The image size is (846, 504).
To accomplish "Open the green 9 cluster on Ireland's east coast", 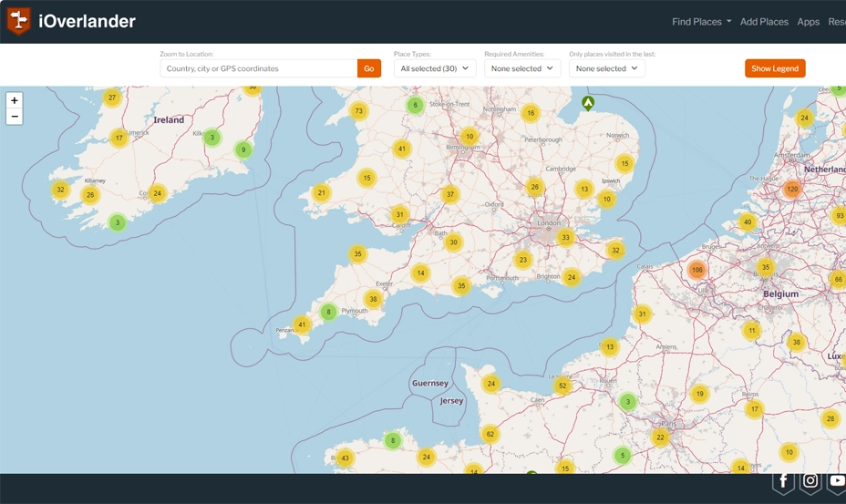I will click(243, 150).
